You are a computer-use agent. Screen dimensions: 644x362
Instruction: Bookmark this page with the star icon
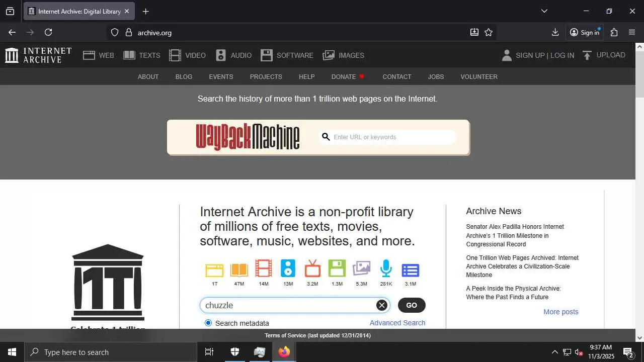point(489,32)
